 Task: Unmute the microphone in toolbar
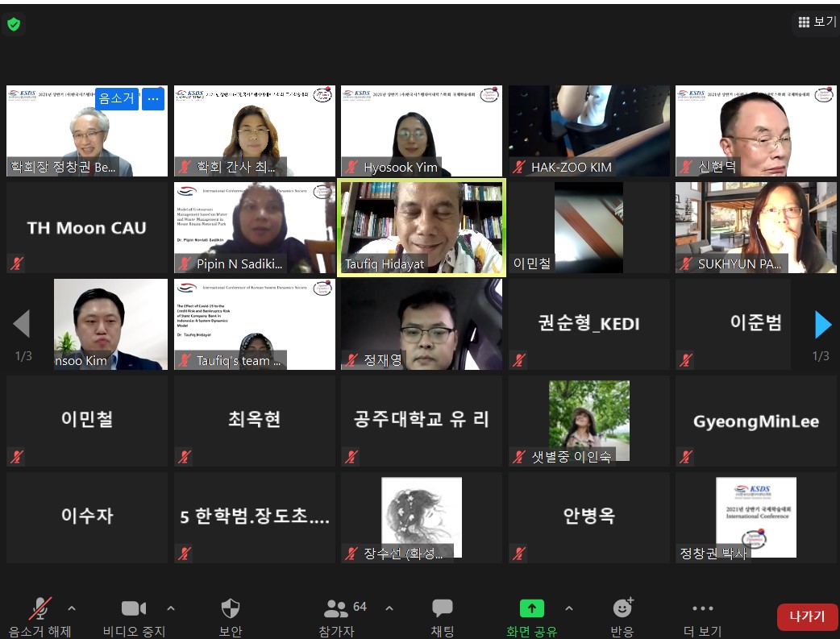click(40, 608)
